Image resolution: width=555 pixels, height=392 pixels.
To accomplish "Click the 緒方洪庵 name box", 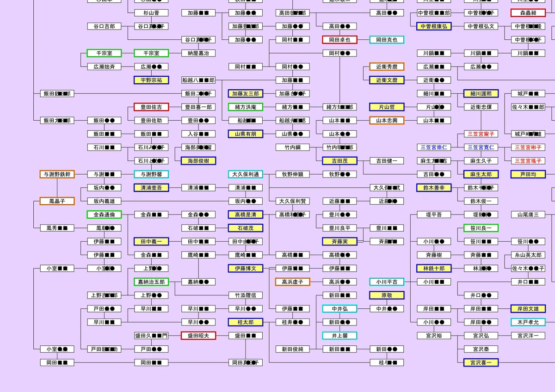I will tap(246, 107).
